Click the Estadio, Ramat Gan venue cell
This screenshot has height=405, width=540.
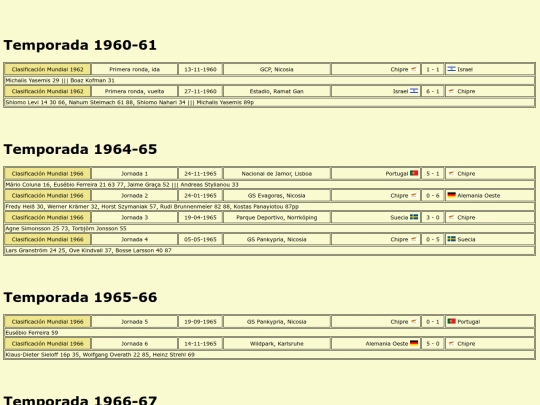click(277, 91)
